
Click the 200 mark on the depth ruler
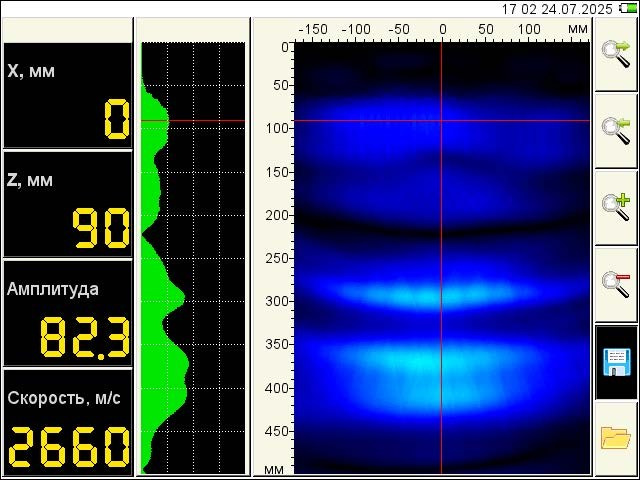click(277, 215)
